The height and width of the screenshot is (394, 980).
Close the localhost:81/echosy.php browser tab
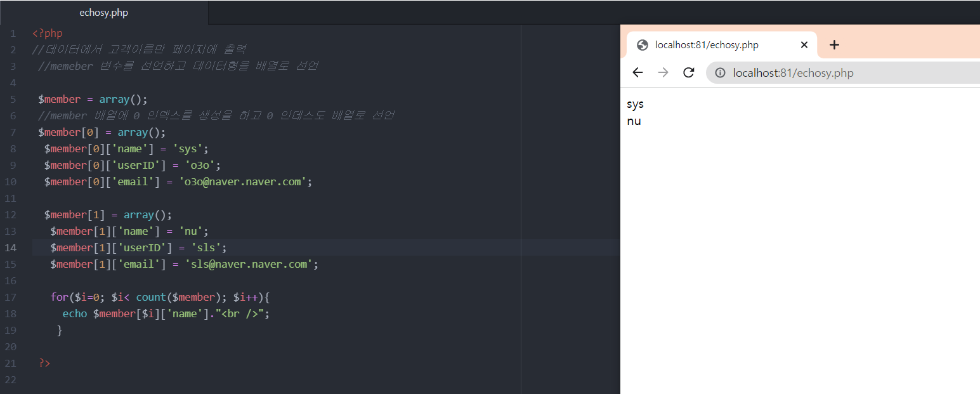point(804,45)
